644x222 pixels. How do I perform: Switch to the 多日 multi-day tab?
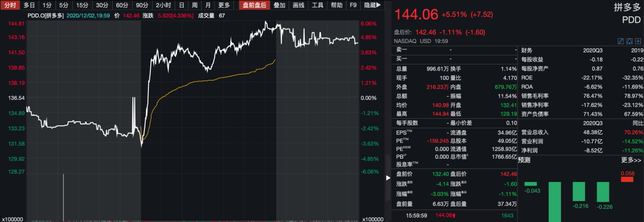coord(29,5)
